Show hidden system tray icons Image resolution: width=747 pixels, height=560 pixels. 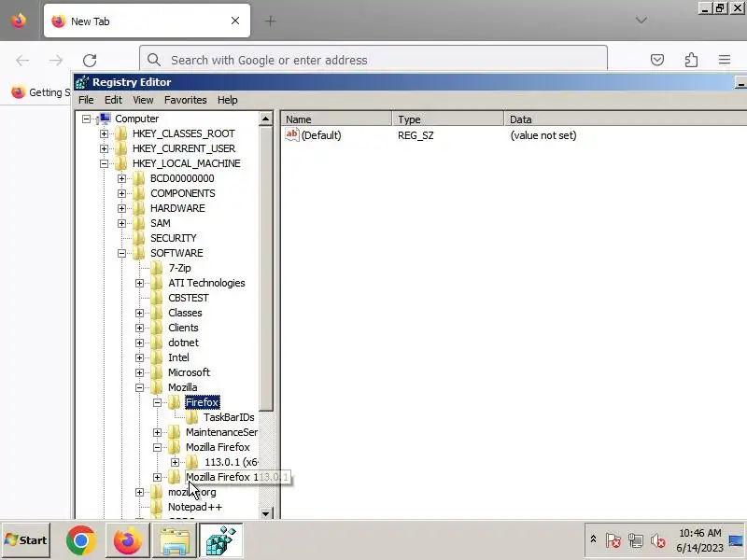point(593,539)
